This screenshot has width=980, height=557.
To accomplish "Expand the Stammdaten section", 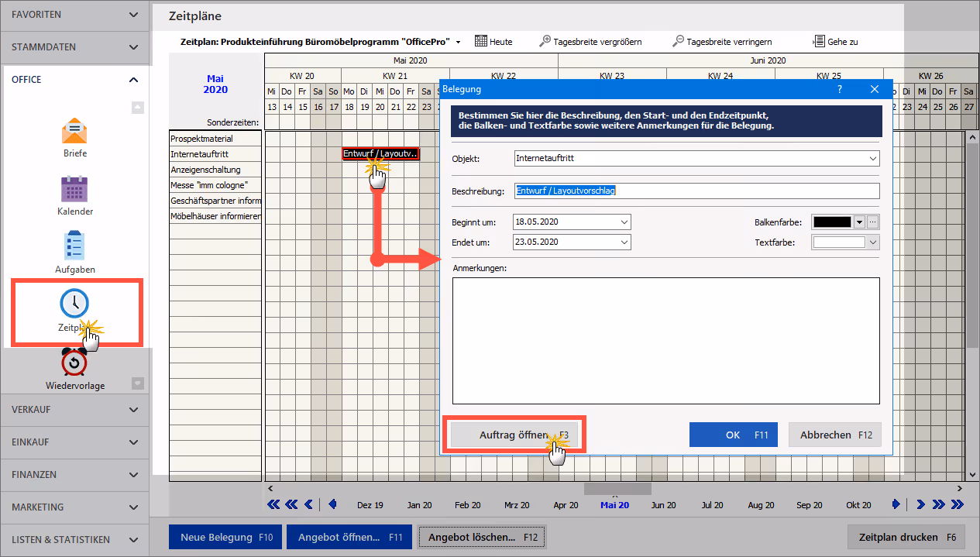I will click(133, 47).
